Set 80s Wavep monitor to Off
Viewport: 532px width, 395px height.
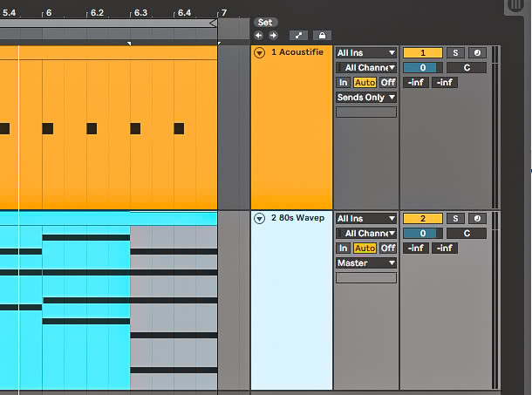point(388,248)
